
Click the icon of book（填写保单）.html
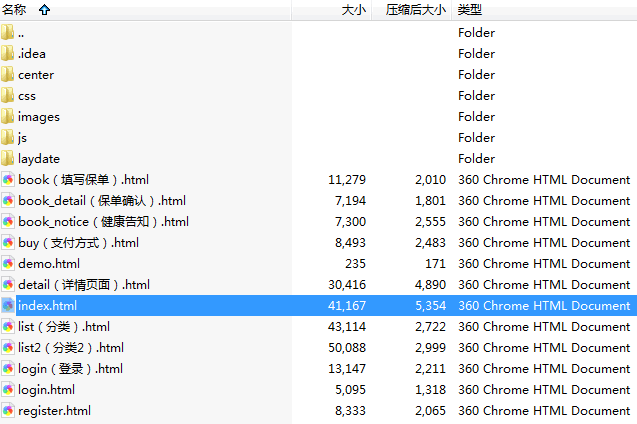8,180
